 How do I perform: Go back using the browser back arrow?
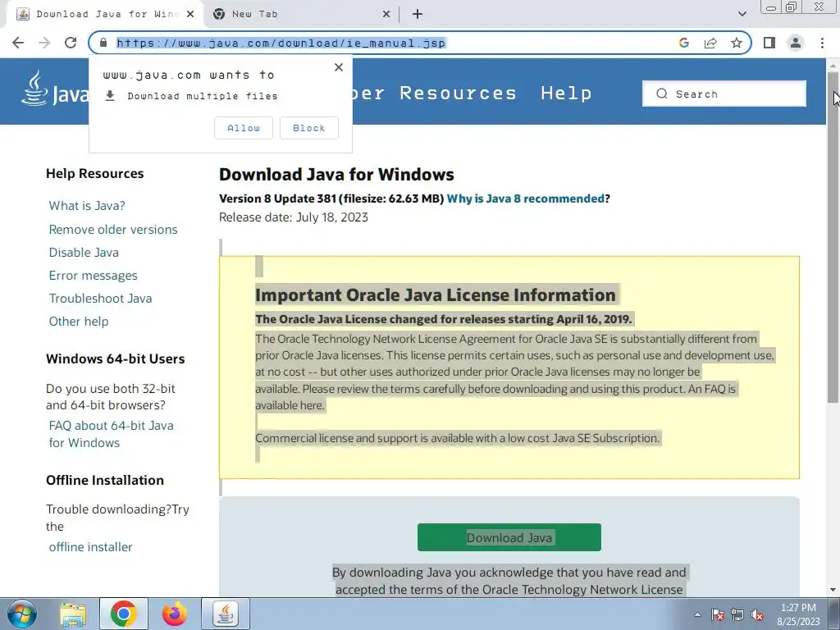[x=18, y=43]
